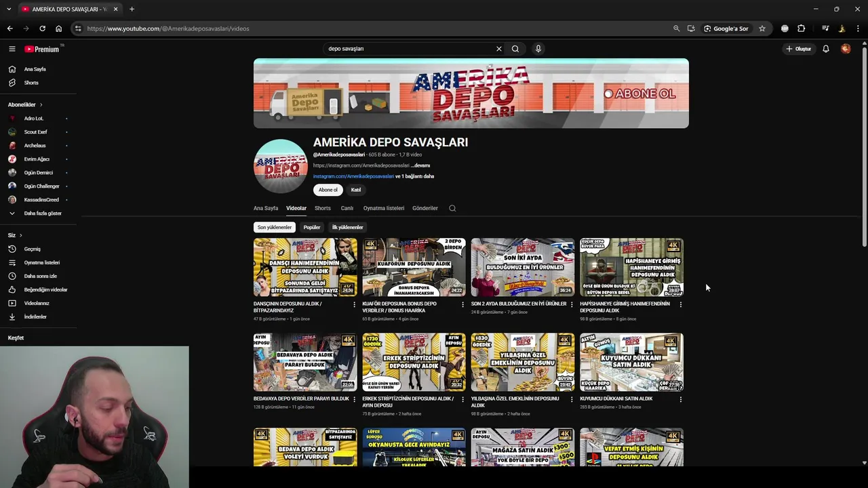Image resolution: width=868 pixels, height=488 pixels.
Task: Click the Google'a Sor button
Action: click(726, 28)
